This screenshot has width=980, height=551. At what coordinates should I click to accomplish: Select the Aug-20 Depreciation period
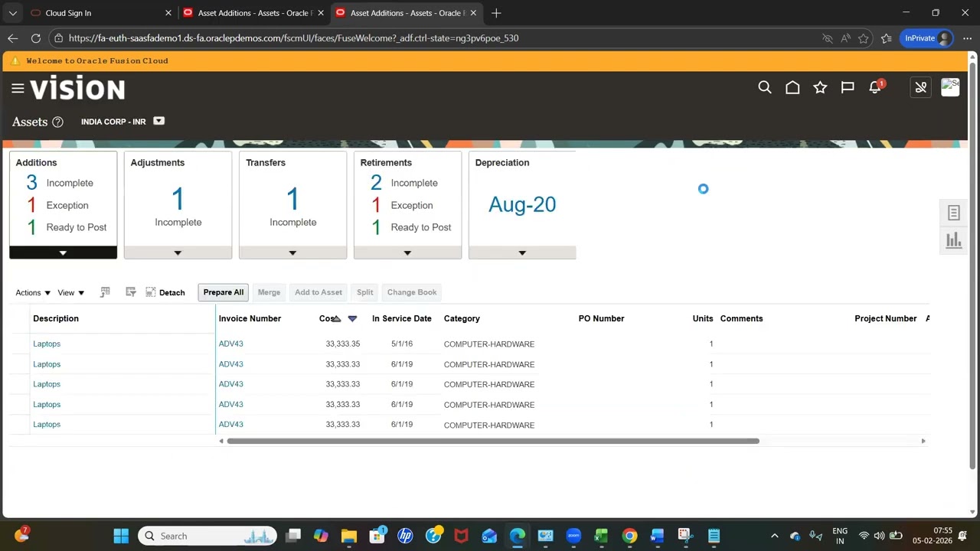click(522, 204)
